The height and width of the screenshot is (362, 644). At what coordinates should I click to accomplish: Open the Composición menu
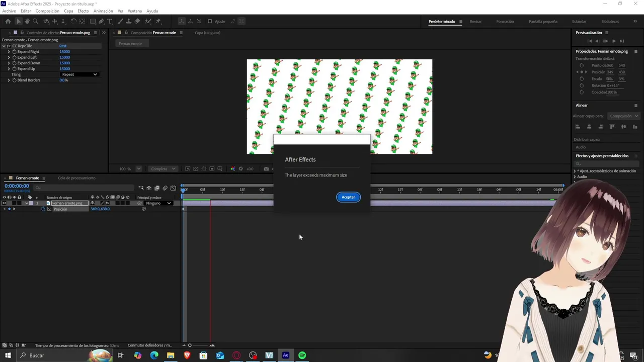[x=47, y=11]
